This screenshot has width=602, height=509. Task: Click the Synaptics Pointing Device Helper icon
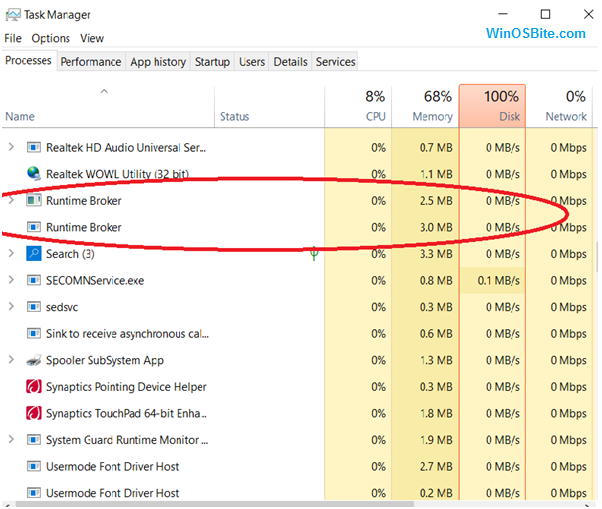tap(34, 387)
